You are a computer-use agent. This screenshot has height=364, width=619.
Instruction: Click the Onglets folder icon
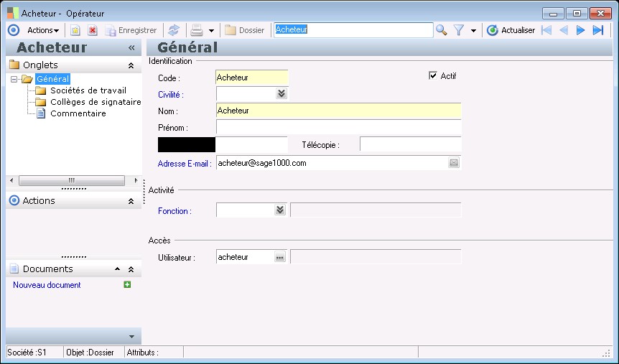(14, 65)
